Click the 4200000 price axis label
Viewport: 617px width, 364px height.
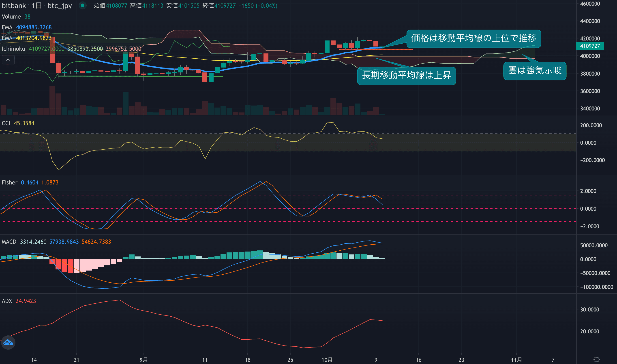click(x=590, y=38)
